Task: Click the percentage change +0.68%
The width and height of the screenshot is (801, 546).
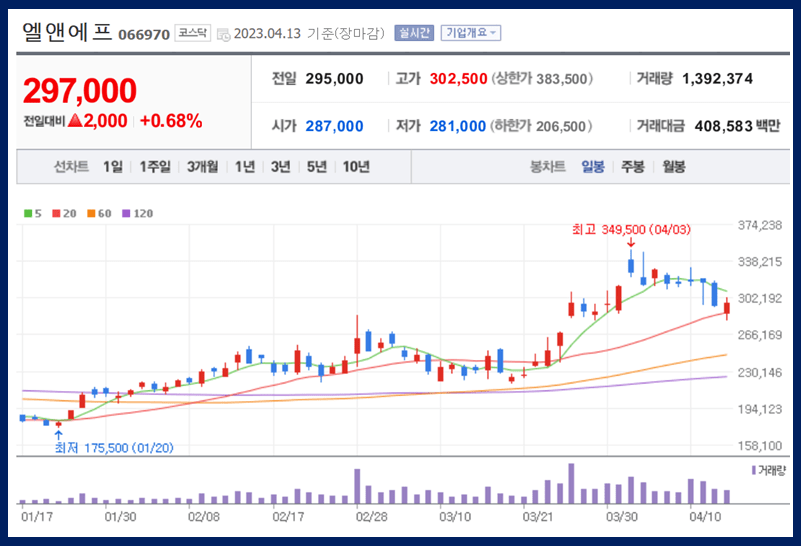Action: tap(171, 121)
